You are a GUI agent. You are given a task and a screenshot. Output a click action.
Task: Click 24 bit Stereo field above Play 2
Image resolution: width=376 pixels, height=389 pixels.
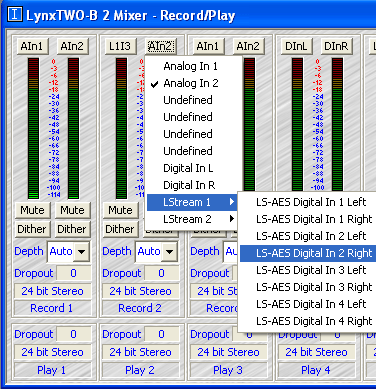click(140, 352)
